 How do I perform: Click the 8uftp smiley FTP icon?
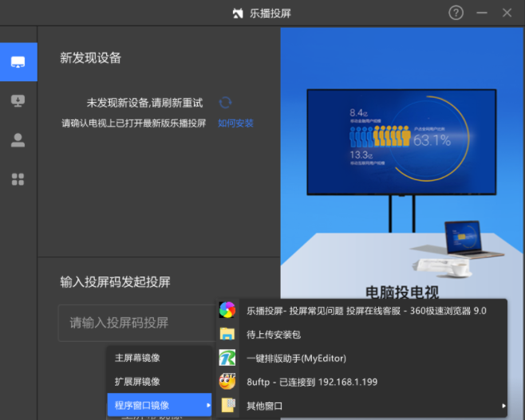[227, 382]
